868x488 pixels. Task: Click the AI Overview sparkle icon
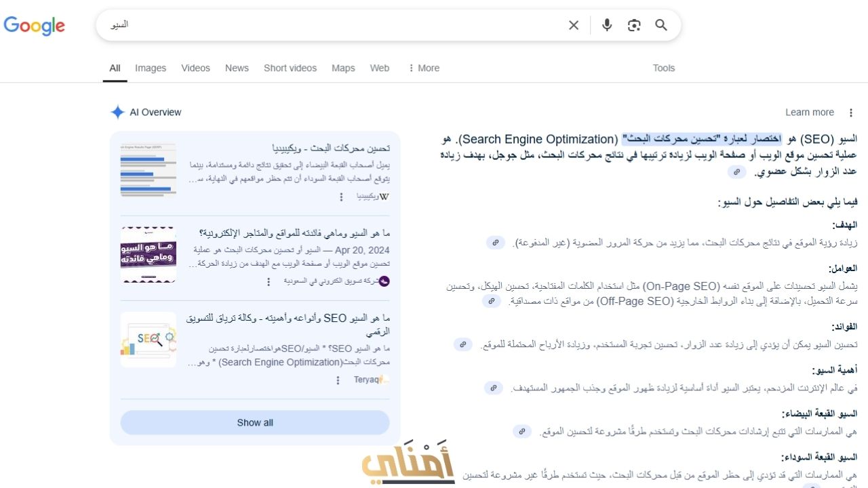pyautogui.click(x=118, y=113)
